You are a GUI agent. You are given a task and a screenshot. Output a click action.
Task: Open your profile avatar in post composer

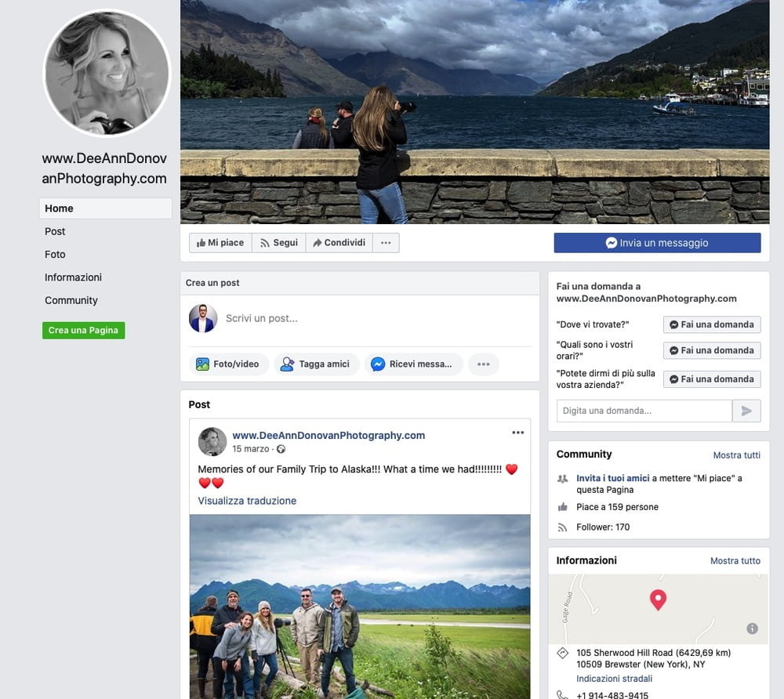tap(203, 318)
